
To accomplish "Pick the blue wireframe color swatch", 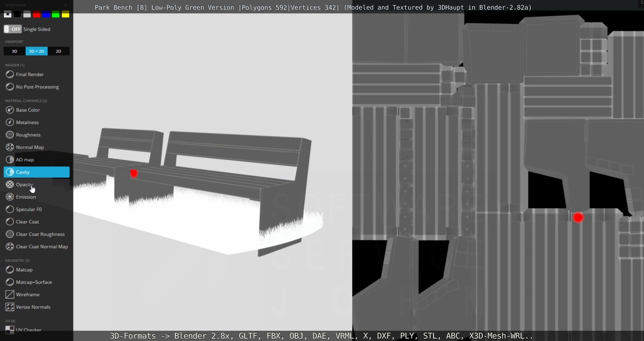I will 46,14.
